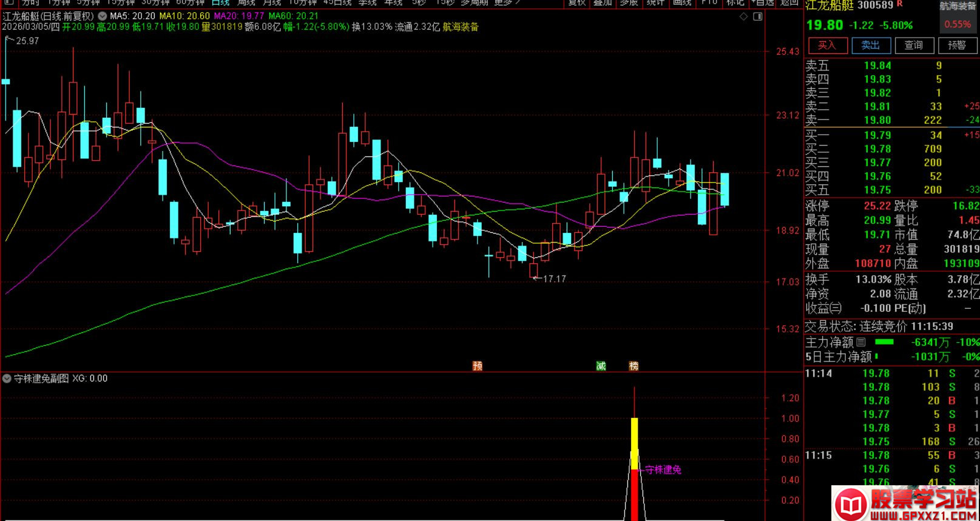
Task: Expand the 守株逮兔副图 indicator dropdown
Action: (x=7, y=378)
